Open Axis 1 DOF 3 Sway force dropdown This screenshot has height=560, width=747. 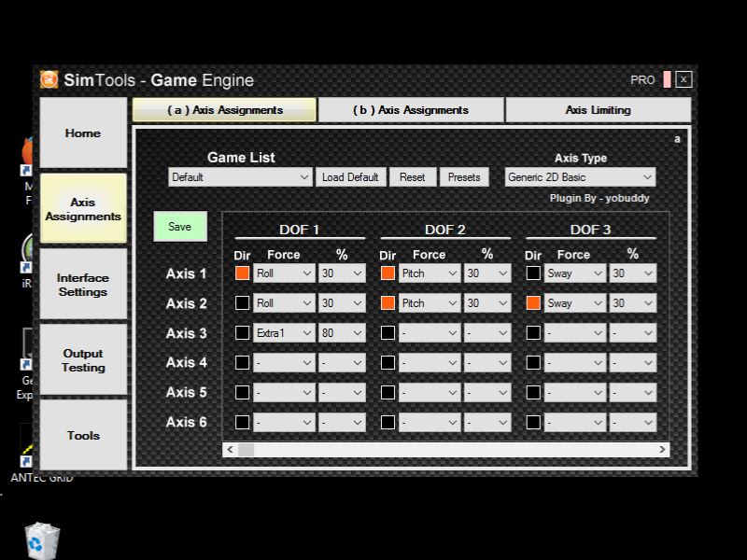coord(575,273)
